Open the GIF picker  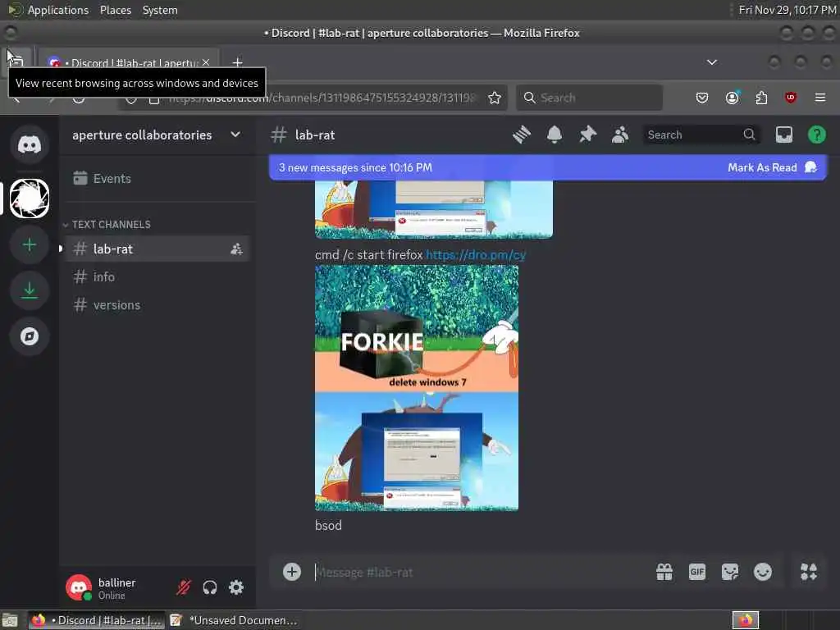[x=697, y=572]
